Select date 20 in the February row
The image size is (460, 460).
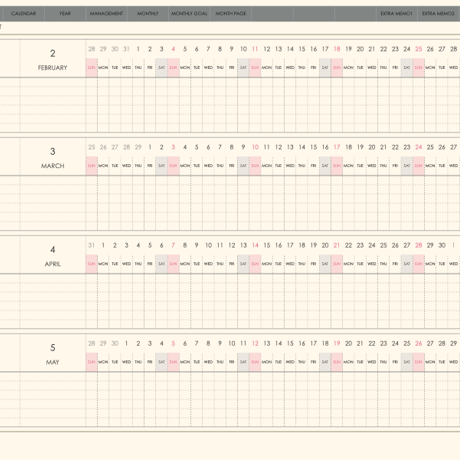[360, 49]
